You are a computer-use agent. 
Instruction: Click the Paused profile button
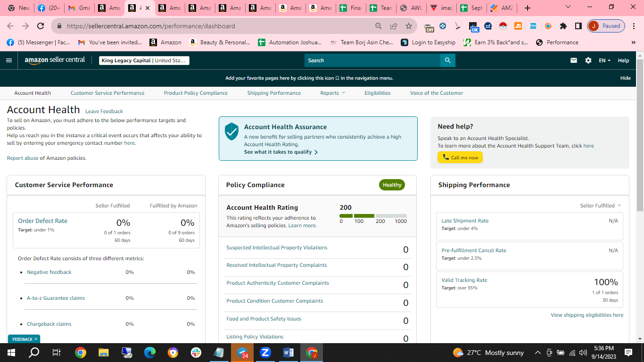click(x=606, y=26)
